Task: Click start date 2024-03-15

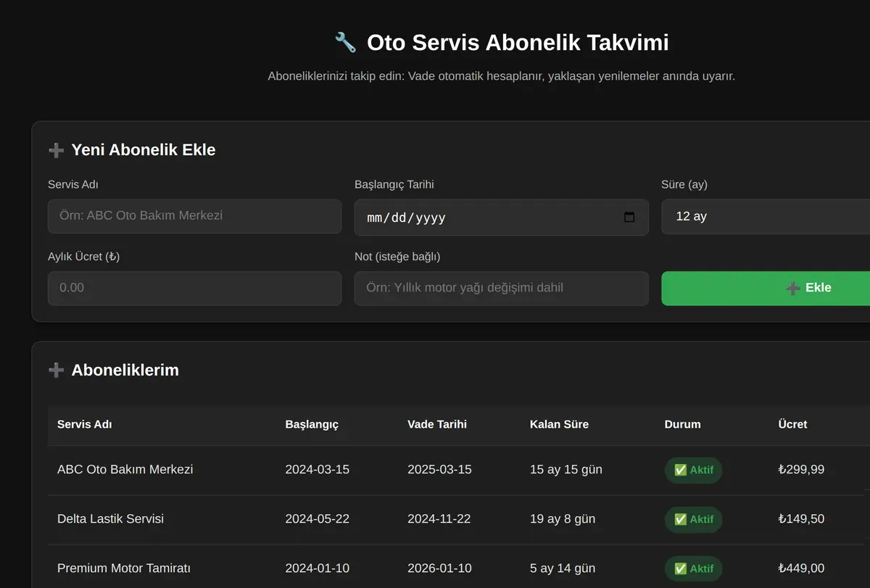Action: 317,469
